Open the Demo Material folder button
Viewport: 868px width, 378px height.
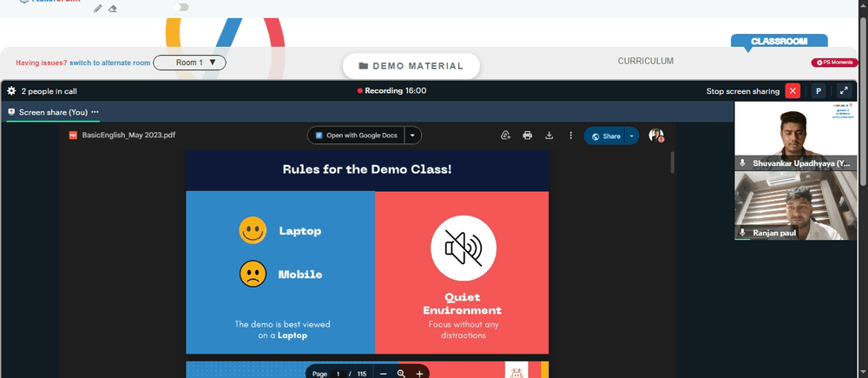(411, 66)
